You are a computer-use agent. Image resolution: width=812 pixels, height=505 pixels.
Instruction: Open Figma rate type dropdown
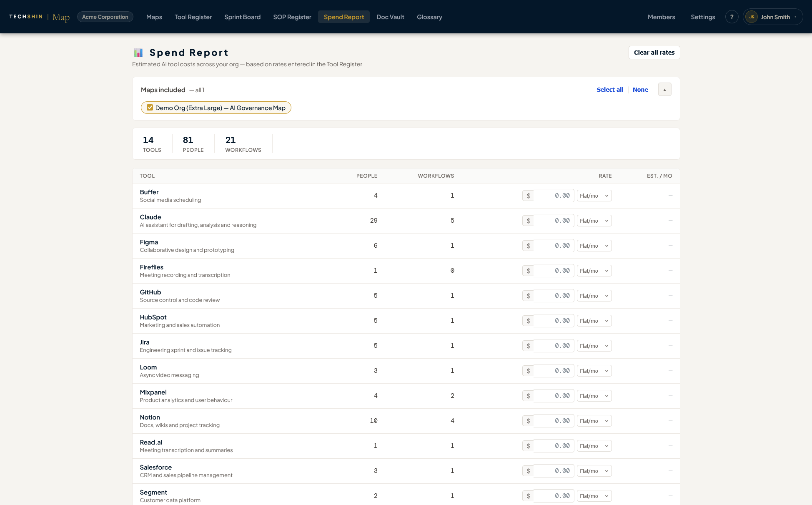click(x=594, y=246)
